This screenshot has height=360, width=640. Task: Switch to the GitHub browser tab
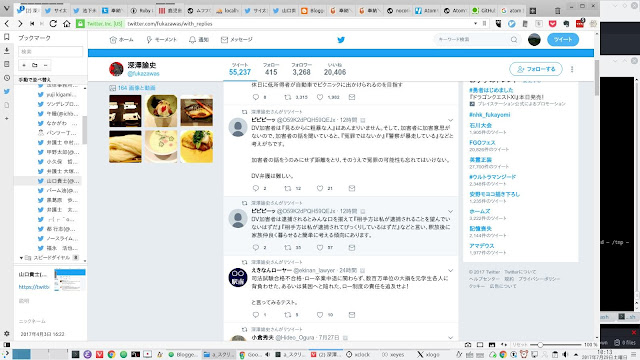point(484,11)
